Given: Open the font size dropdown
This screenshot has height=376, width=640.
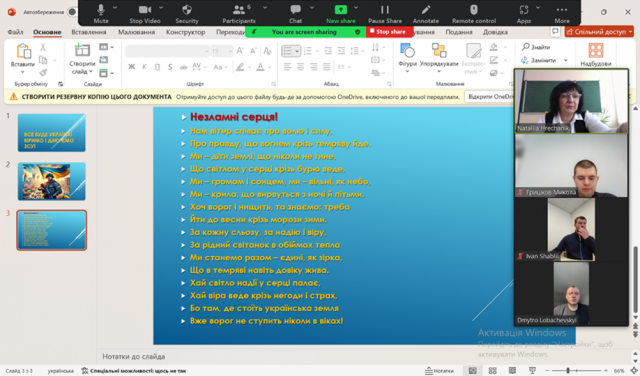Looking at the screenshot, I should coord(230,51).
